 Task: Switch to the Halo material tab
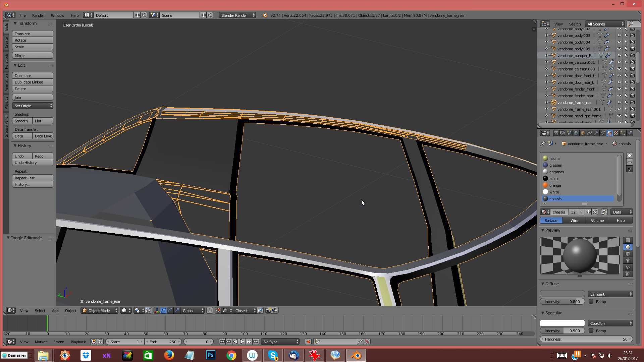(x=621, y=220)
